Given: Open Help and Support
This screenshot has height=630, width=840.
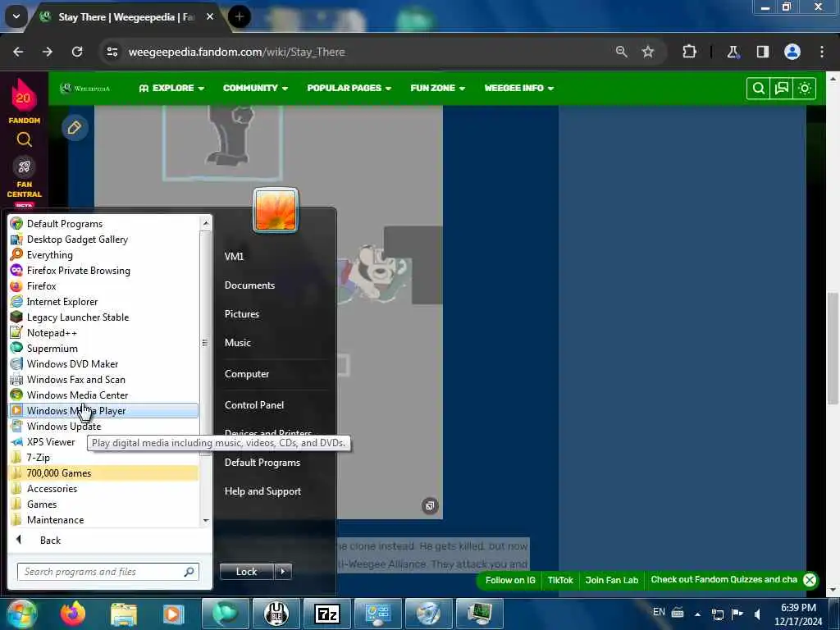Looking at the screenshot, I should pyautogui.click(x=262, y=491).
